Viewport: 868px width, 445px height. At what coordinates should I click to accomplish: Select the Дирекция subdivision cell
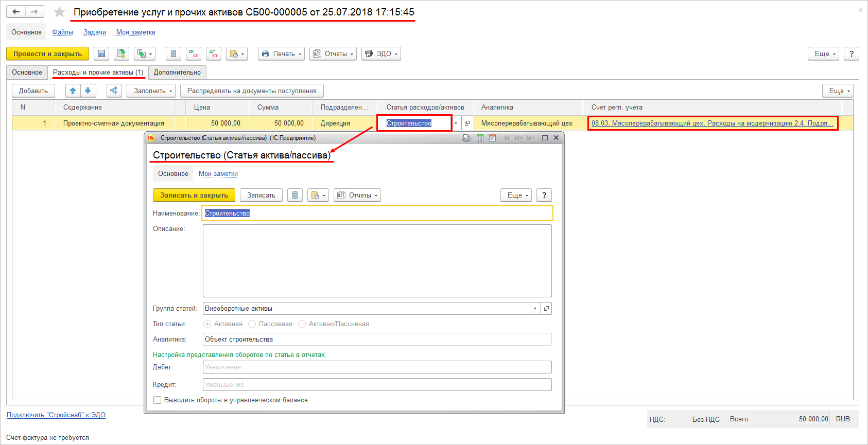click(345, 123)
